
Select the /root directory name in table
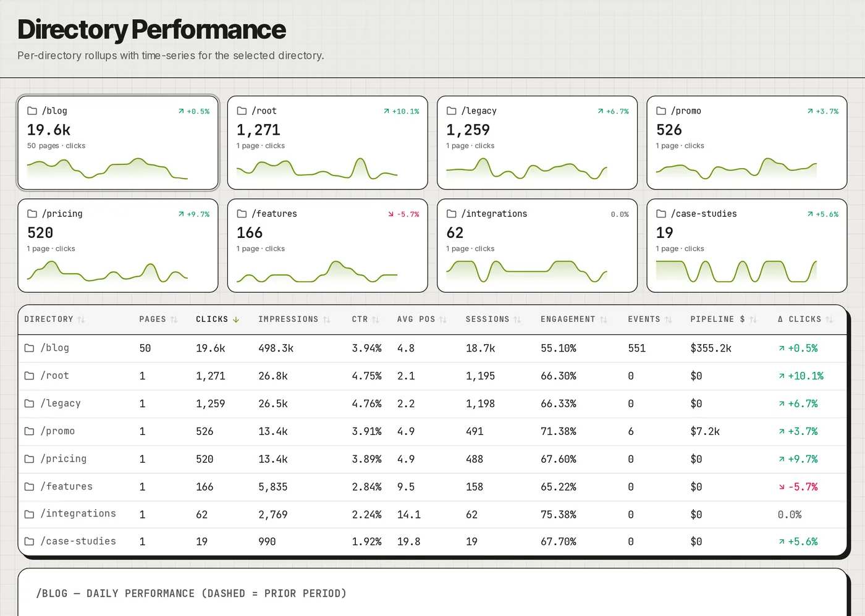55,376
